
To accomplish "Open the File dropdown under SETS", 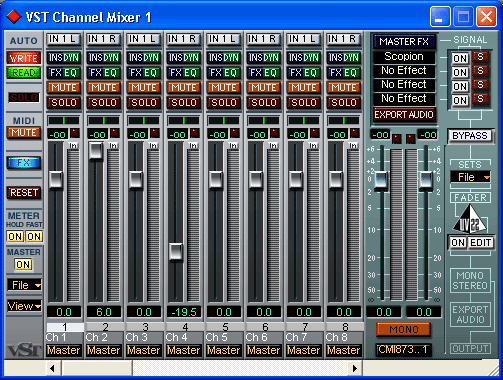I will [x=470, y=177].
